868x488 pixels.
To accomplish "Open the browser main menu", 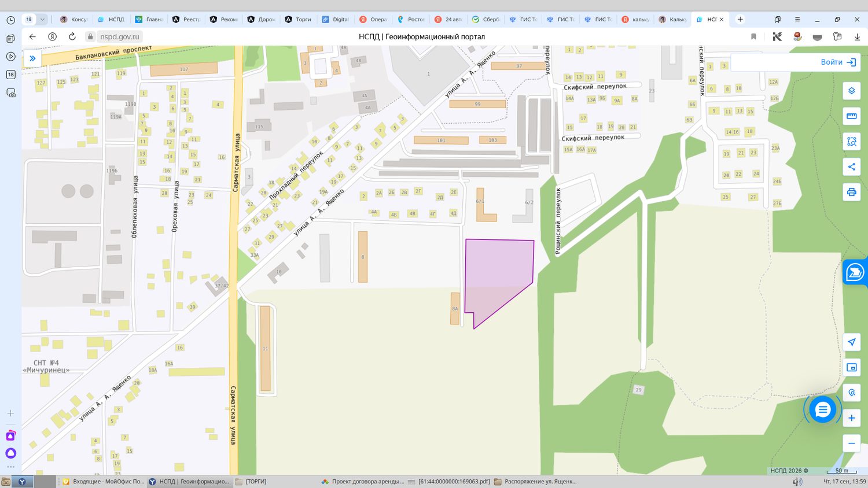I will pyautogui.click(x=797, y=19).
